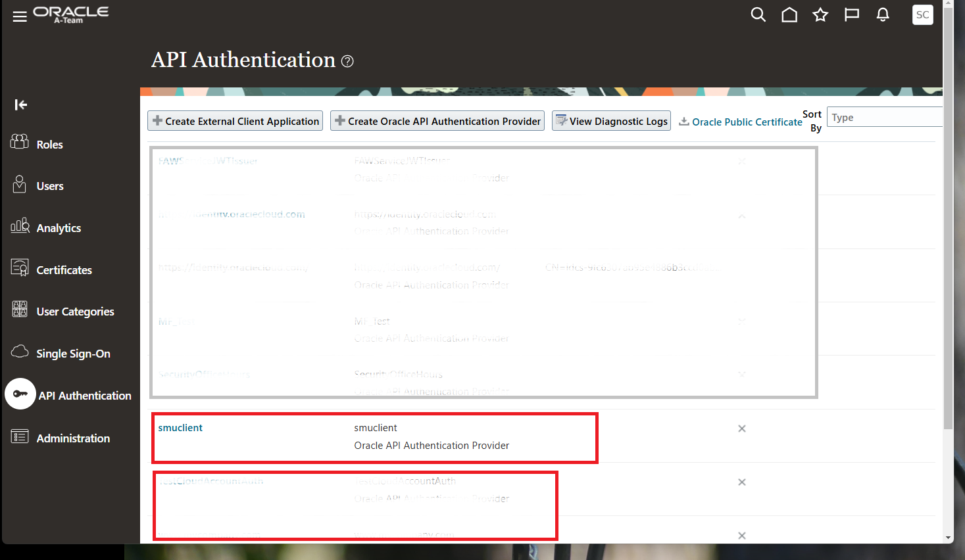Click the API Authentication key icon
Screen dimensions: 965x560
click(x=20, y=394)
